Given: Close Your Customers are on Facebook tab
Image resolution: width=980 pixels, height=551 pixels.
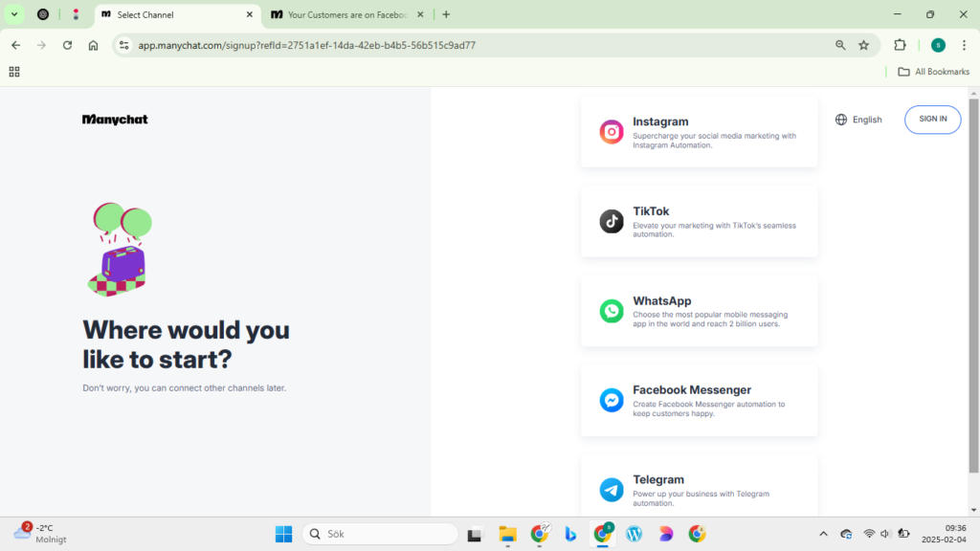Looking at the screenshot, I should coord(420,14).
